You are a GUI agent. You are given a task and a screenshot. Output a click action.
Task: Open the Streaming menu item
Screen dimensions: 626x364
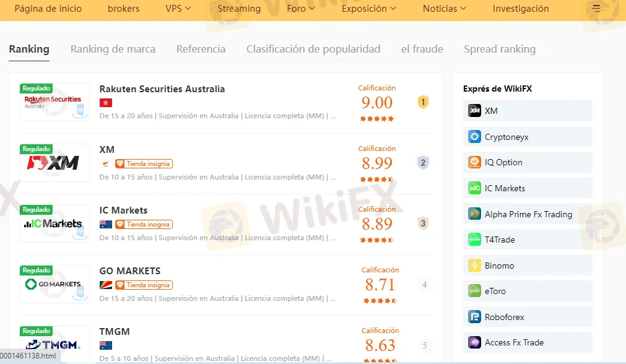pos(239,9)
